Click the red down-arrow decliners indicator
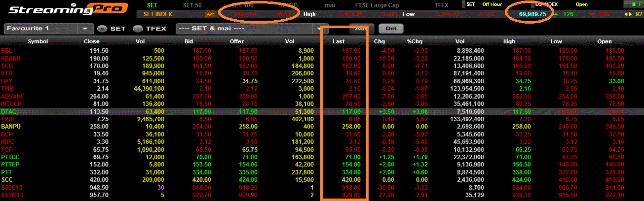 click(591, 14)
